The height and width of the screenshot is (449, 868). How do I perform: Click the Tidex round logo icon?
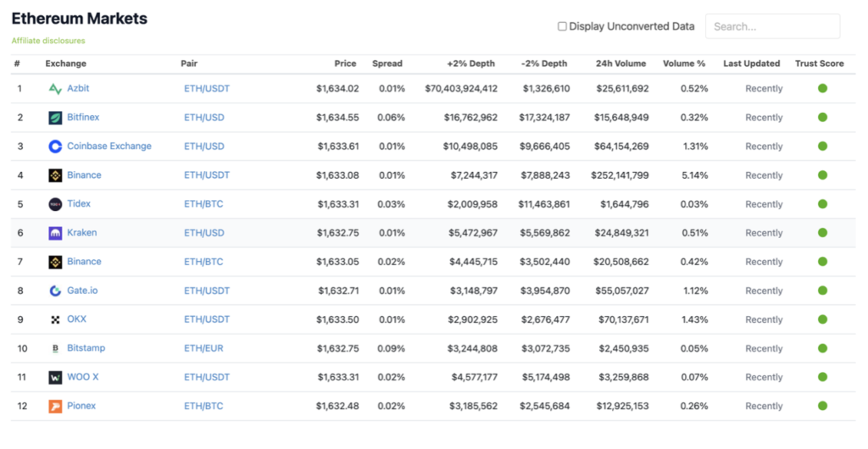(55, 204)
